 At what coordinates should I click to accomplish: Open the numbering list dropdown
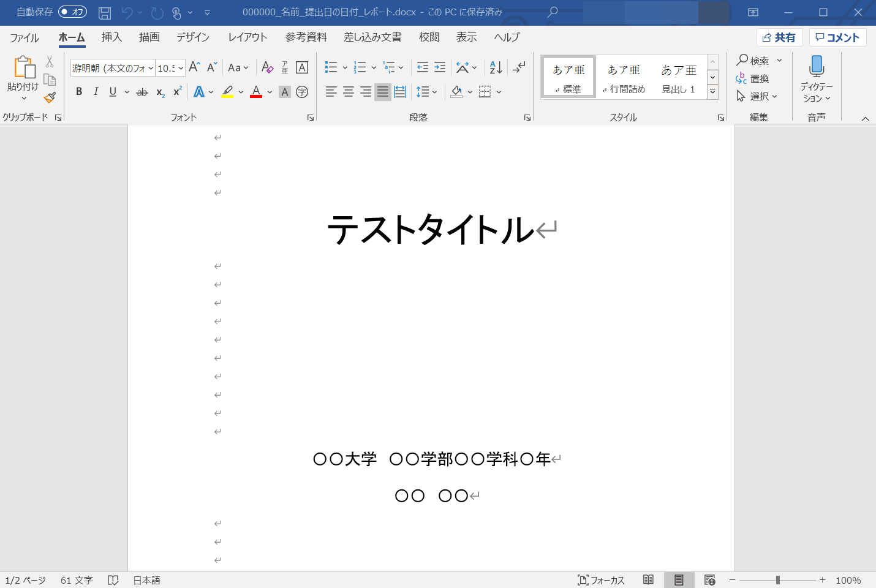tap(374, 67)
